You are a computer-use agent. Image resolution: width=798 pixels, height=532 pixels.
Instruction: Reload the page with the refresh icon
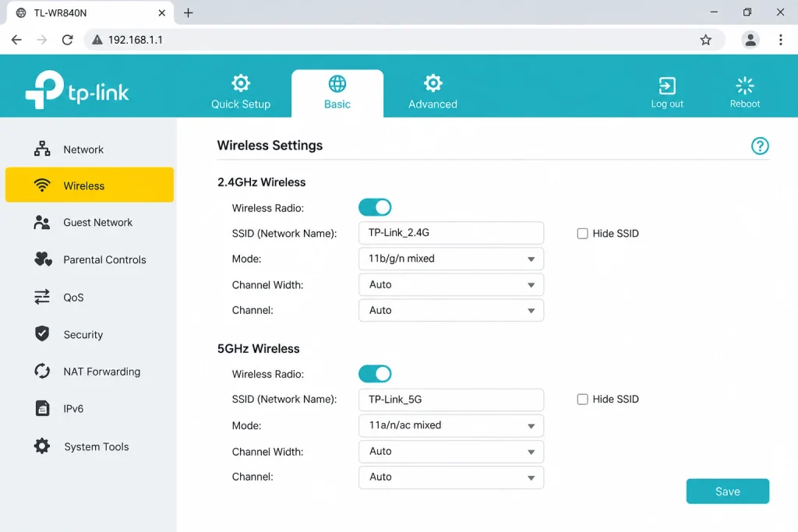(x=67, y=40)
